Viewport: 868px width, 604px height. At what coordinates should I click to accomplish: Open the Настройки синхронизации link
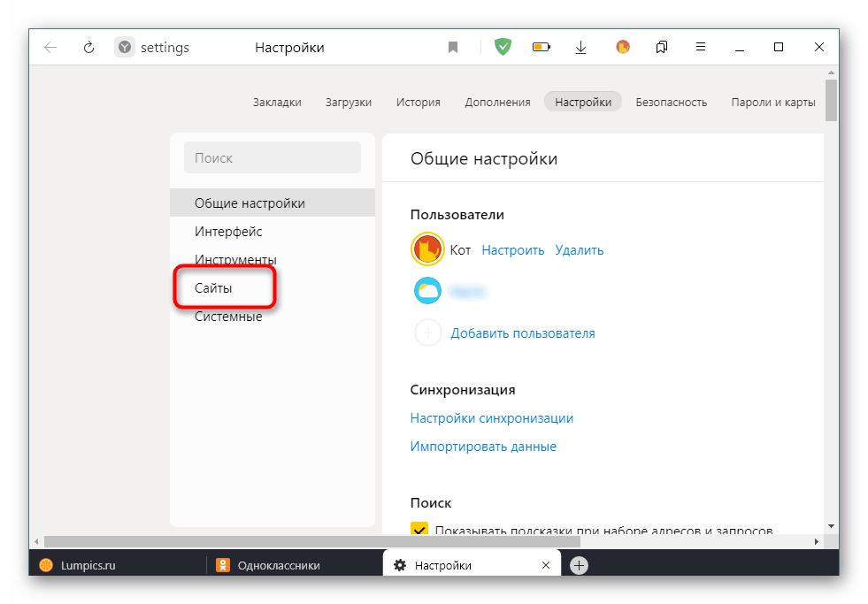coord(491,418)
